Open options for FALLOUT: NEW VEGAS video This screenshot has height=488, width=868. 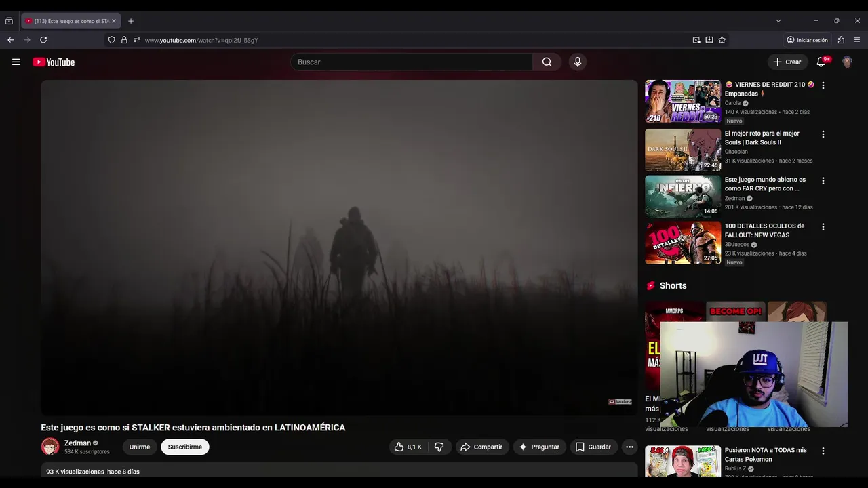[x=823, y=227]
